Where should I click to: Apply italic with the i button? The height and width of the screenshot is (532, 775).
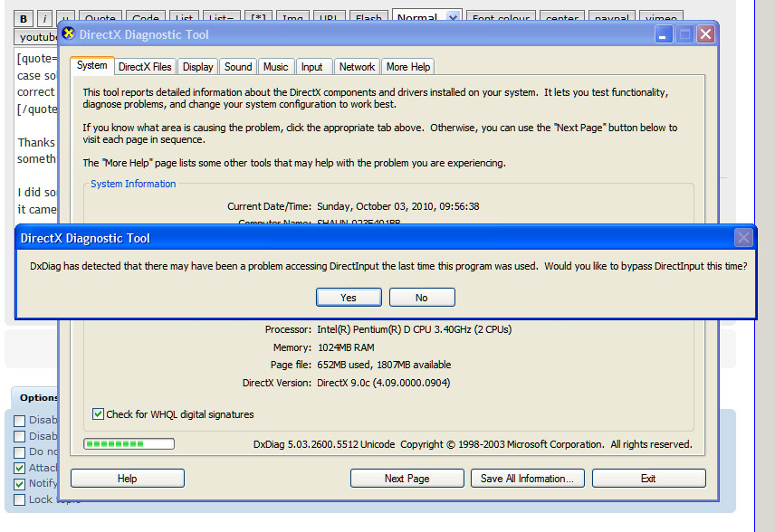(43, 19)
